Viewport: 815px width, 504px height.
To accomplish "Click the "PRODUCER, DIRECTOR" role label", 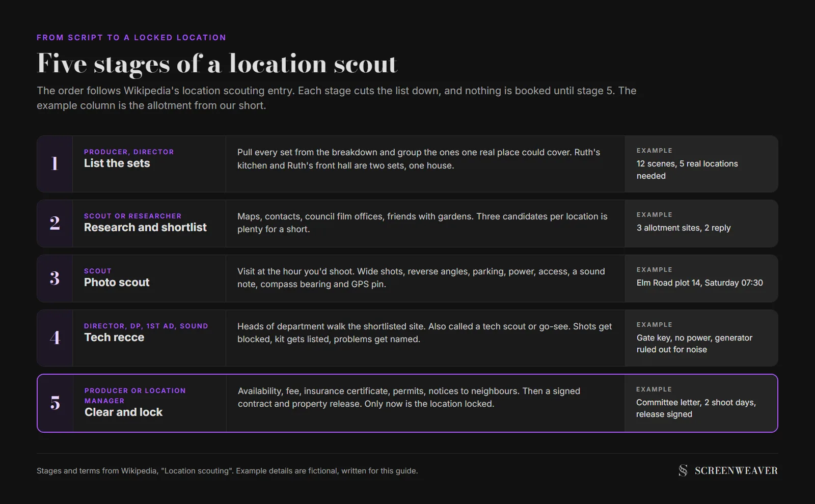I will point(129,152).
